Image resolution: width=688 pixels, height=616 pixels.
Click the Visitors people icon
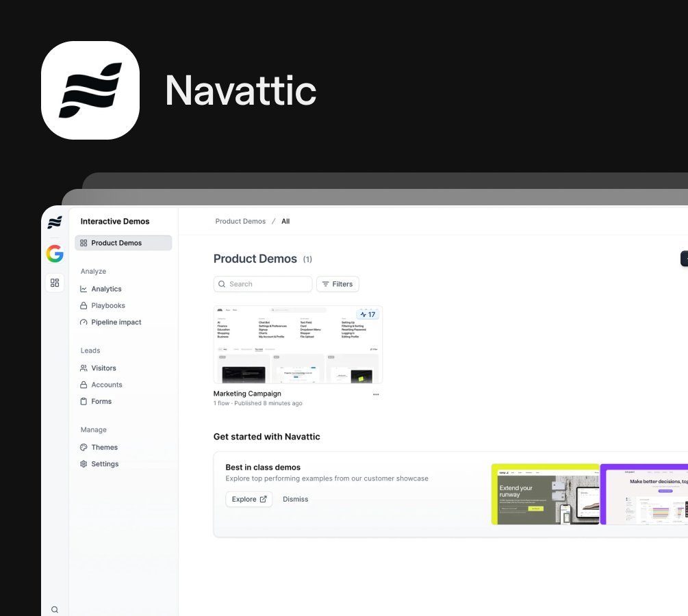click(x=84, y=368)
